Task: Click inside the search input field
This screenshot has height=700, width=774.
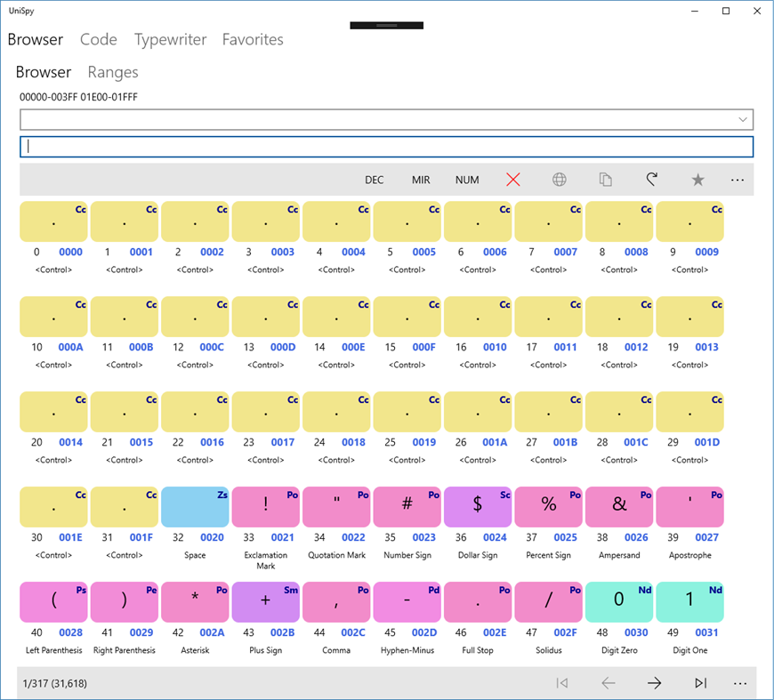Action: click(387, 147)
